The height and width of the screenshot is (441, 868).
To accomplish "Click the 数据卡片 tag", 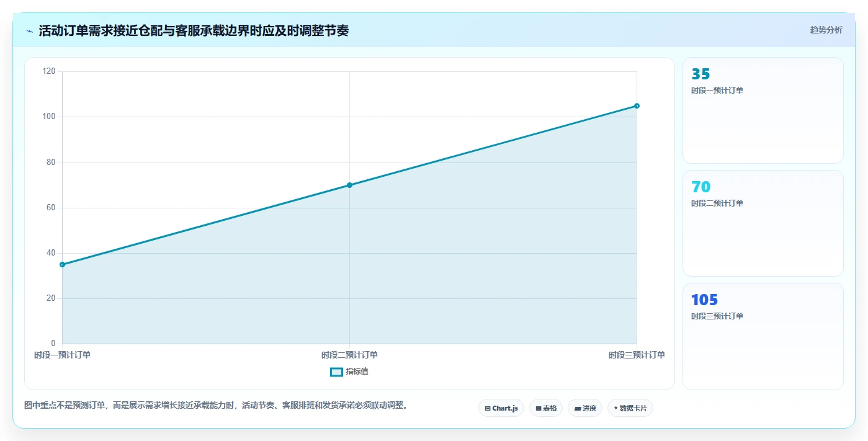I will point(630,408).
